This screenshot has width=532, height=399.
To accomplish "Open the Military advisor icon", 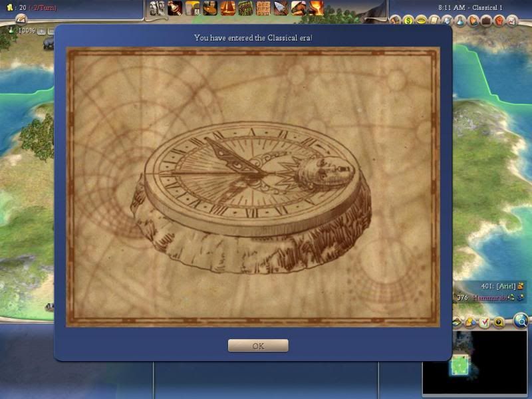I will click(447, 21).
